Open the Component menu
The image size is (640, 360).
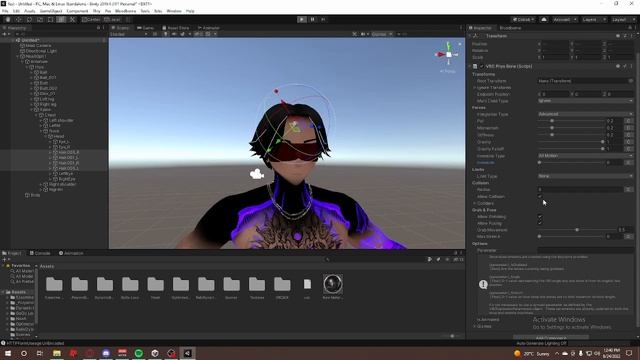point(77,11)
